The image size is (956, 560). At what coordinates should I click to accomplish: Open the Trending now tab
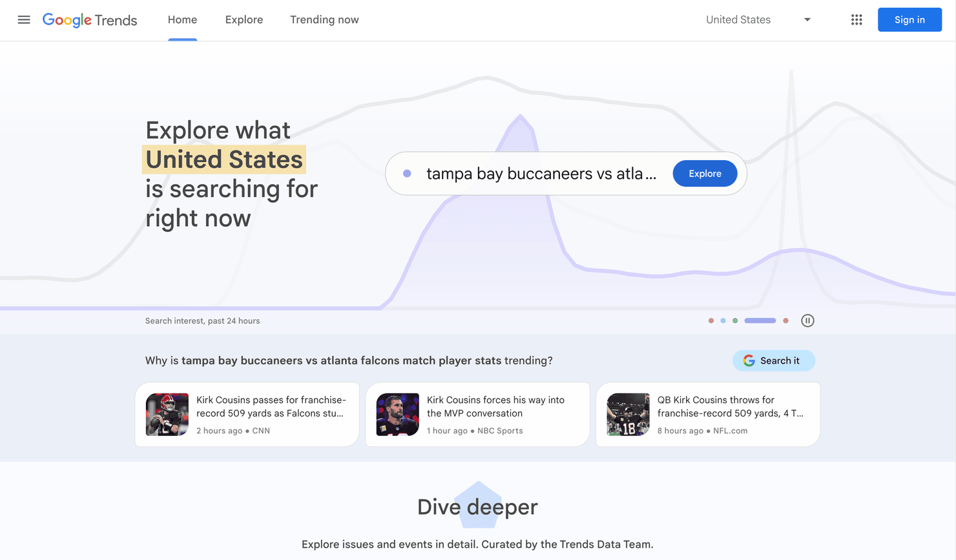pos(324,20)
